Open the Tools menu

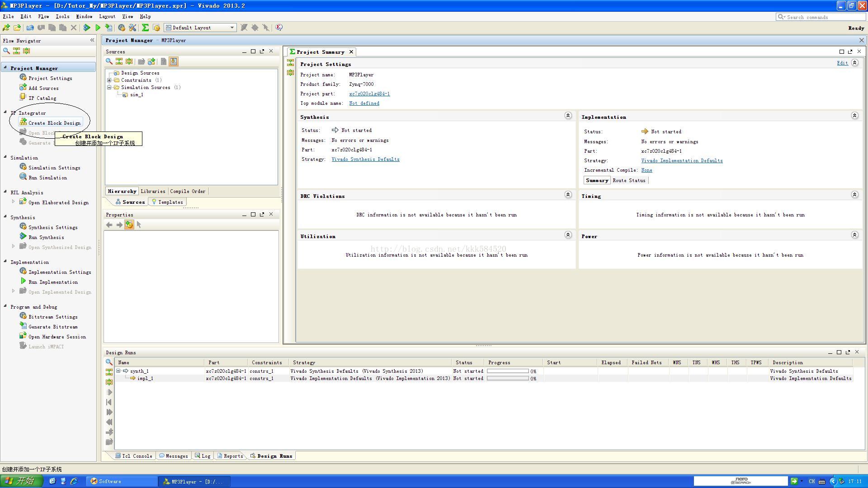(62, 17)
